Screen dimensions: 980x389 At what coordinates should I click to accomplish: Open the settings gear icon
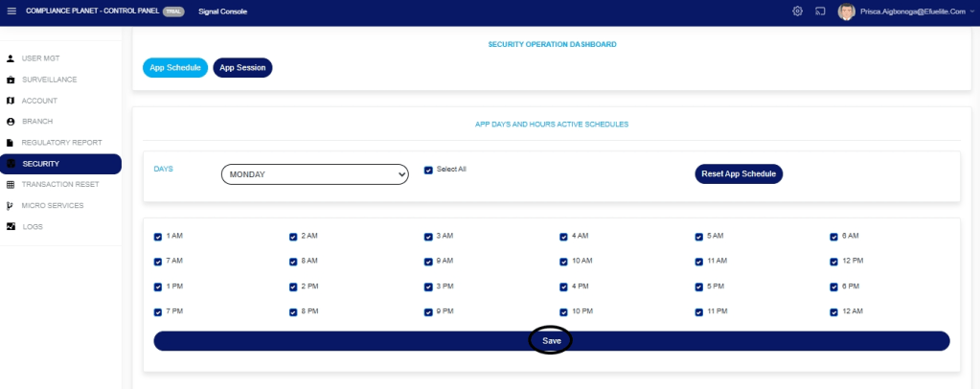797,11
